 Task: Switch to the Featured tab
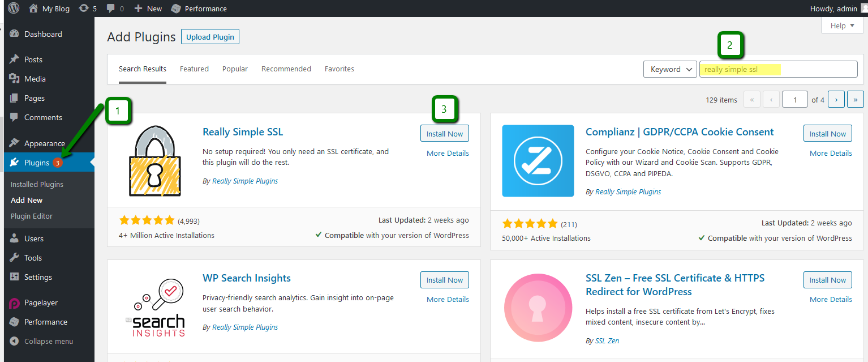194,69
